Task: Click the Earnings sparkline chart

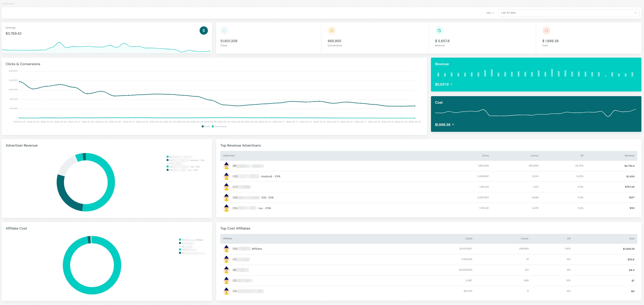Action: coord(106,47)
